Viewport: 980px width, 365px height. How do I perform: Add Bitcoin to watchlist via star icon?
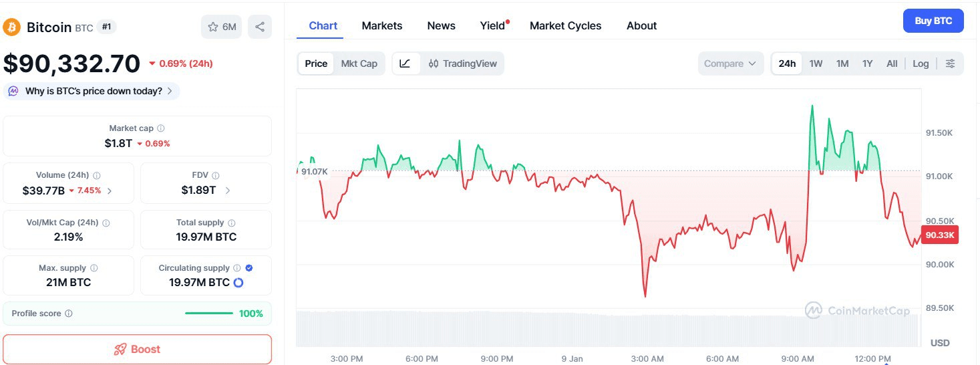[214, 27]
